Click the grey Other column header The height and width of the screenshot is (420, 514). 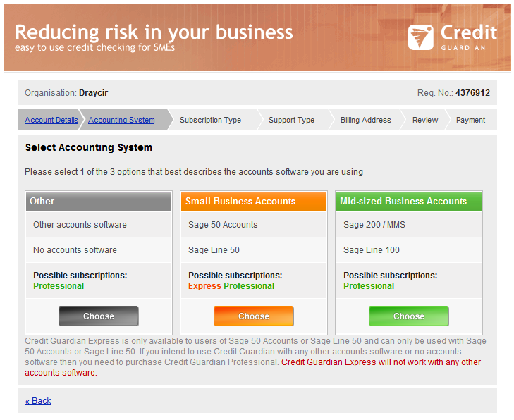pyautogui.click(x=99, y=202)
